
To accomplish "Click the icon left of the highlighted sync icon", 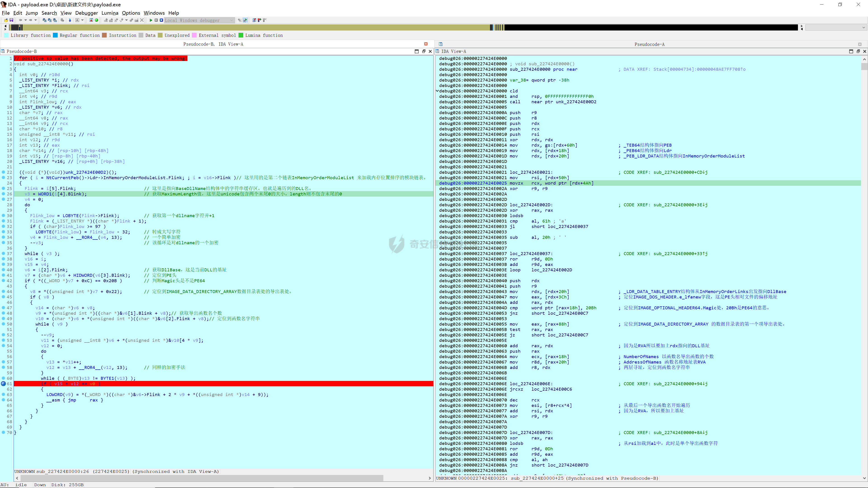I will coord(240,20).
